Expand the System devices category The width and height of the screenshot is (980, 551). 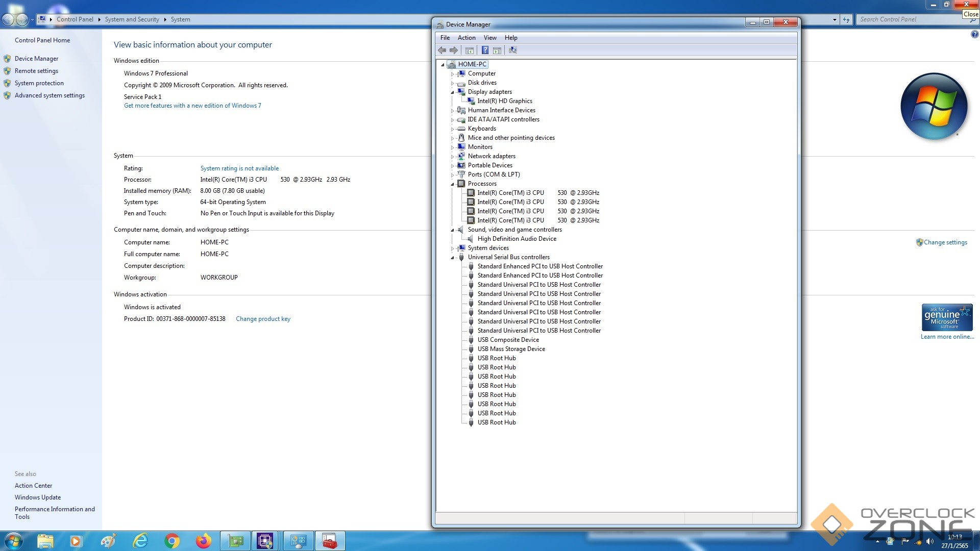(x=452, y=248)
